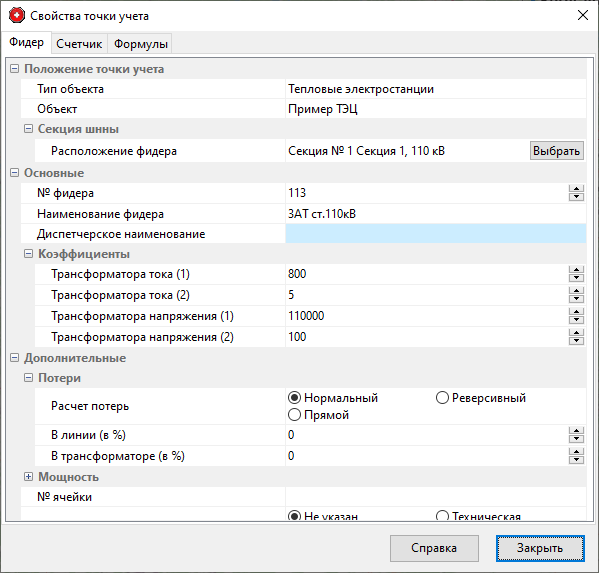Screen dimensions: 599x573
Task: Click the Расчет потерь row label
Action: point(90,406)
